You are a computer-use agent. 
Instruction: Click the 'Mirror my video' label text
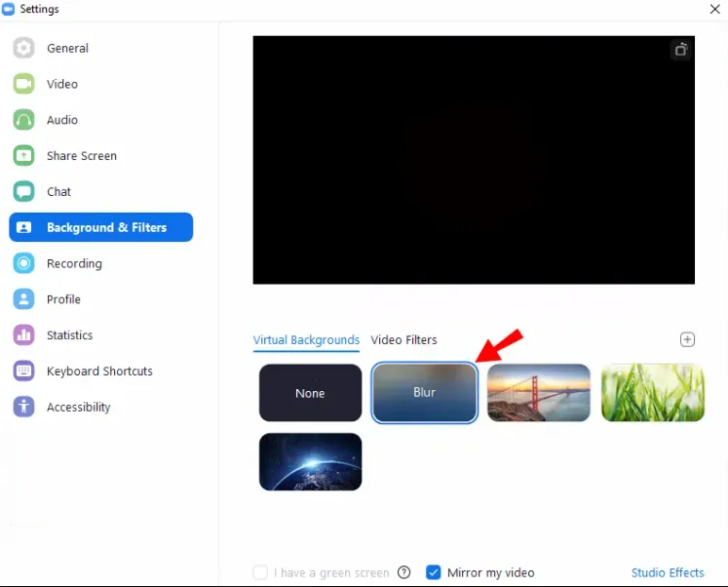click(x=491, y=572)
